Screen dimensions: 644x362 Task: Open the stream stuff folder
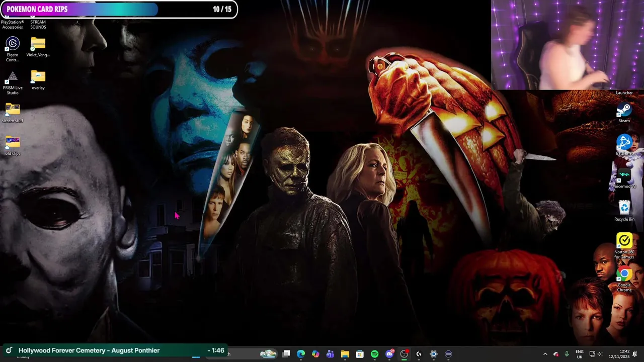pos(13,113)
